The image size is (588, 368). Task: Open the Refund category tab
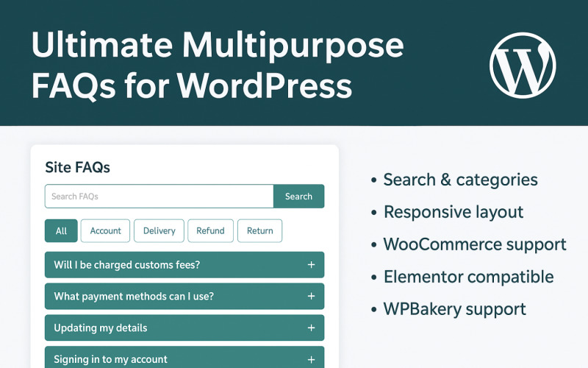coord(210,231)
